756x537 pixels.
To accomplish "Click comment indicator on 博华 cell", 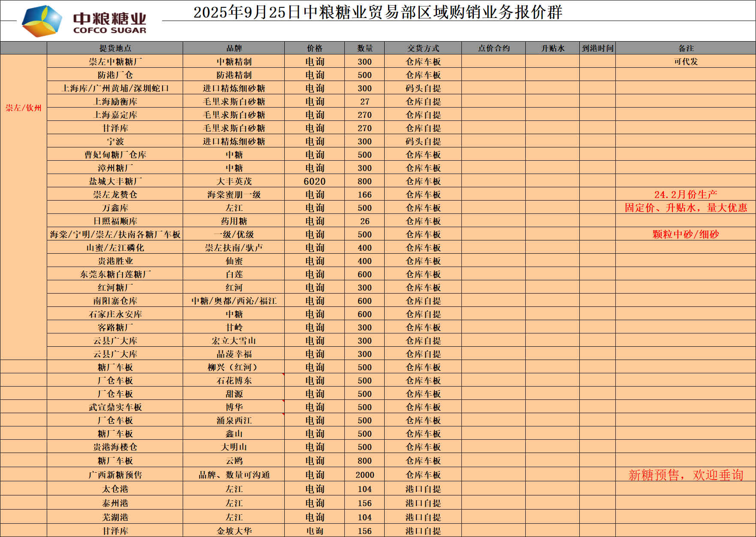I will pos(283,402).
